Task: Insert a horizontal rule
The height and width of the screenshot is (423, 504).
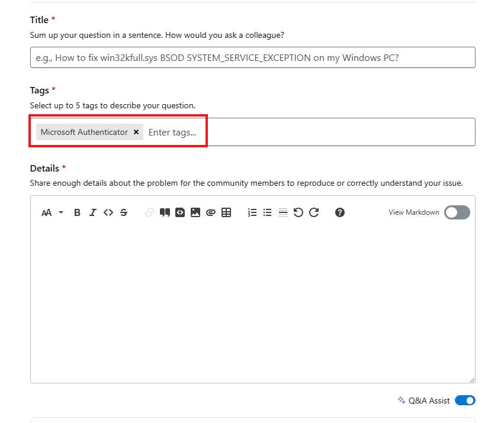Action: [283, 212]
